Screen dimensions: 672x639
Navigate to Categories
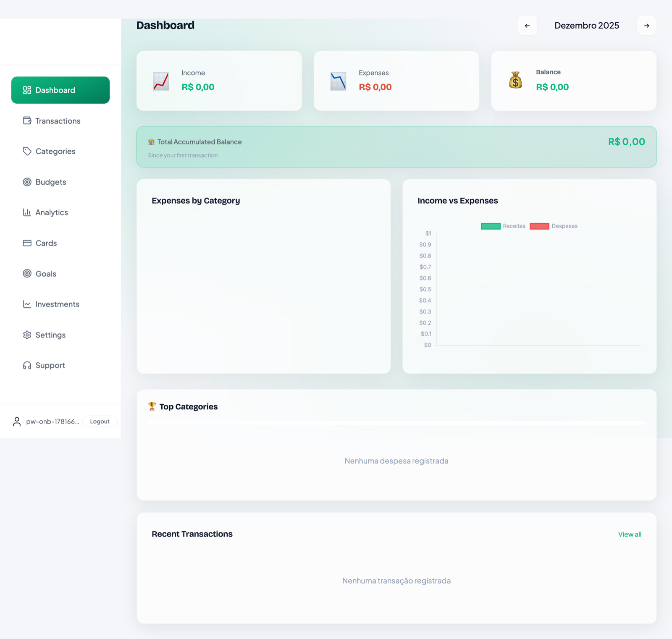point(60,151)
